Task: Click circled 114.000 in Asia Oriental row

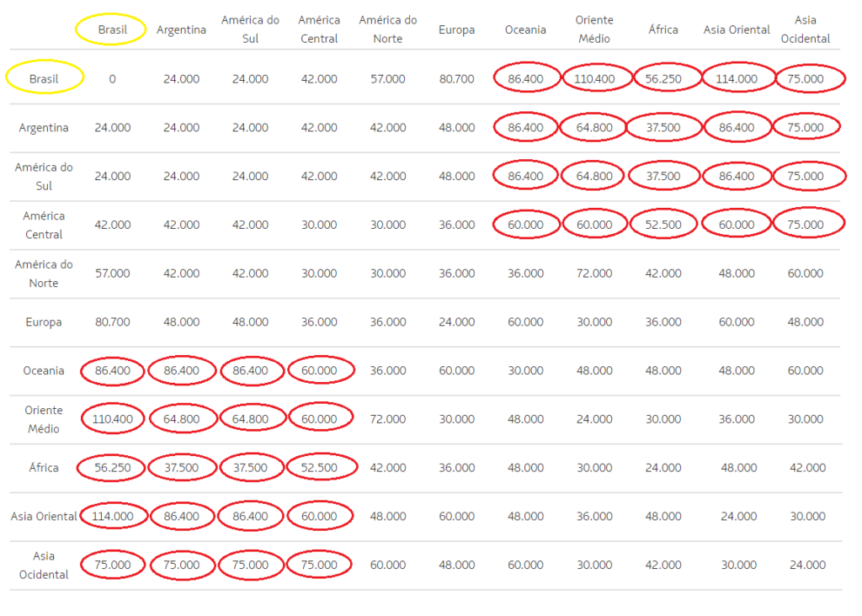Action: click(x=112, y=516)
